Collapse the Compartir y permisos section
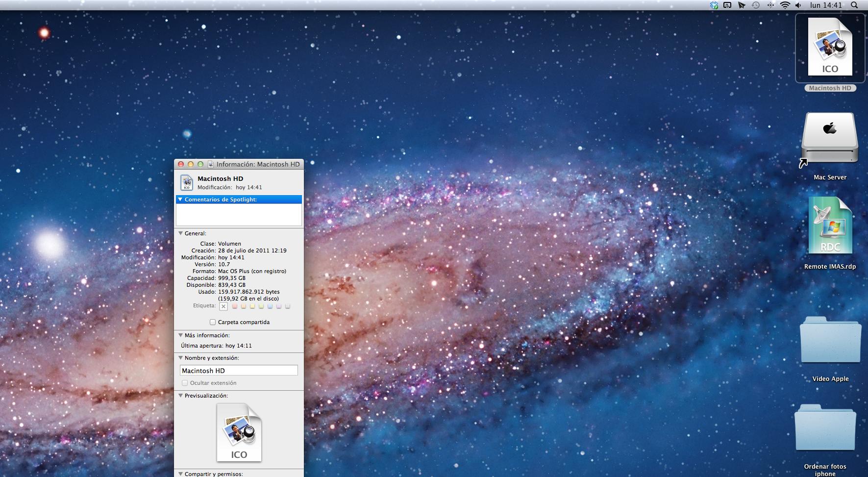 (180, 474)
